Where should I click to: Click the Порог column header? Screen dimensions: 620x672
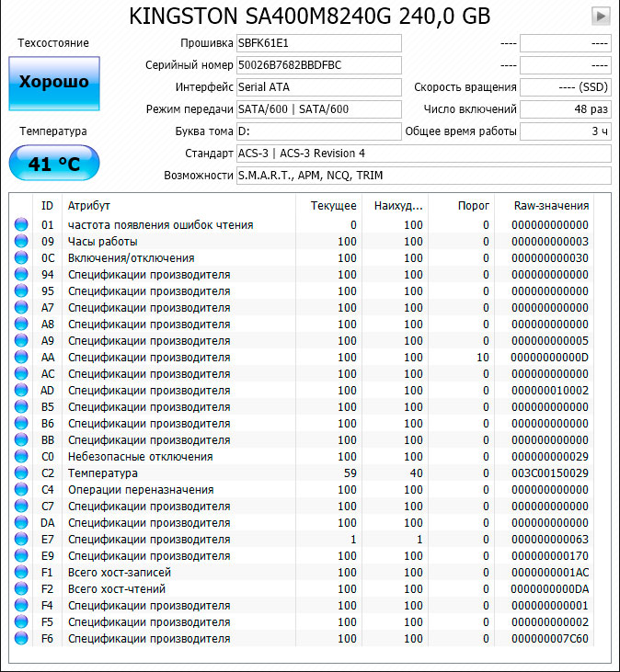462,206
